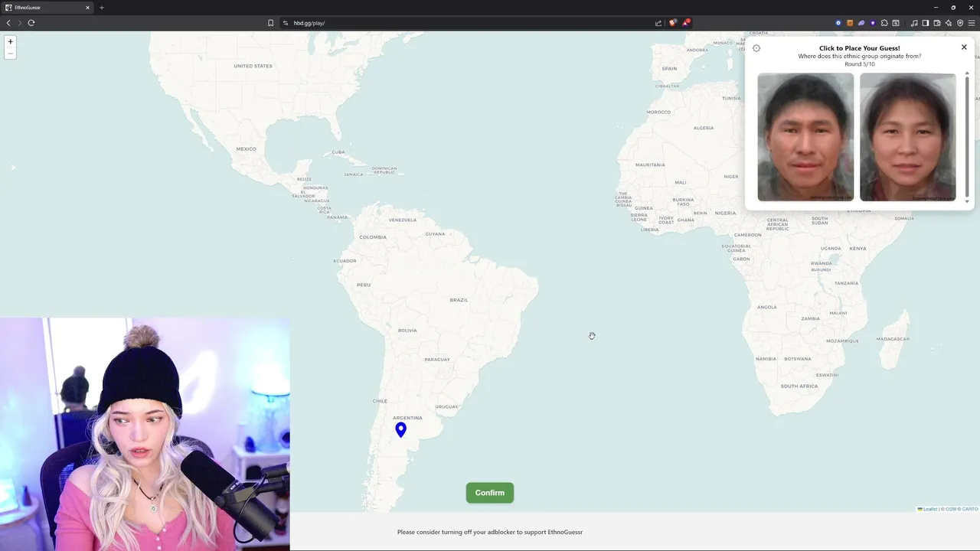Toggle the browser sidebar panel
This screenshot has height=551, width=980.
tap(926, 23)
